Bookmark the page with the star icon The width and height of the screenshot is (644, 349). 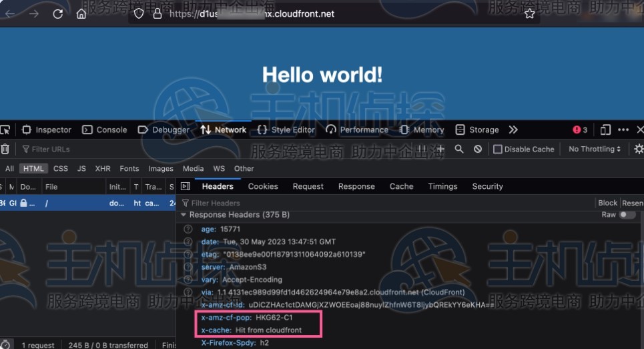click(530, 14)
